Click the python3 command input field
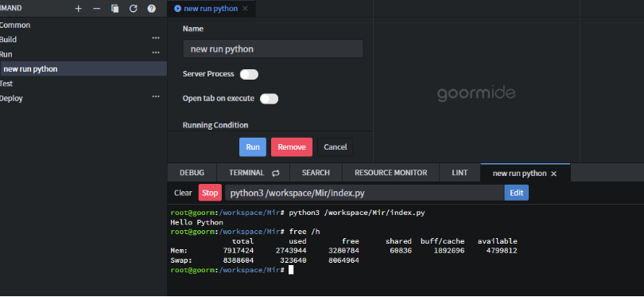The width and height of the screenshot is (644, 297). coord(365,193)
